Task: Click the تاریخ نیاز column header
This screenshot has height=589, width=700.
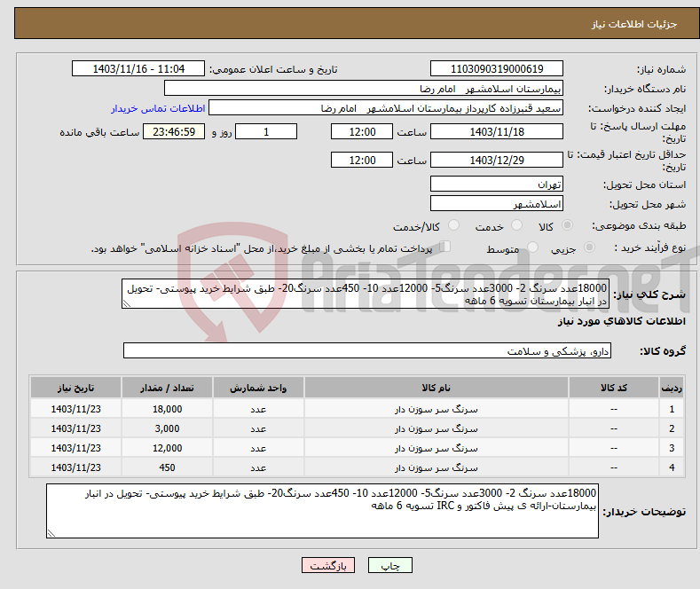Action: pos(76,388)
